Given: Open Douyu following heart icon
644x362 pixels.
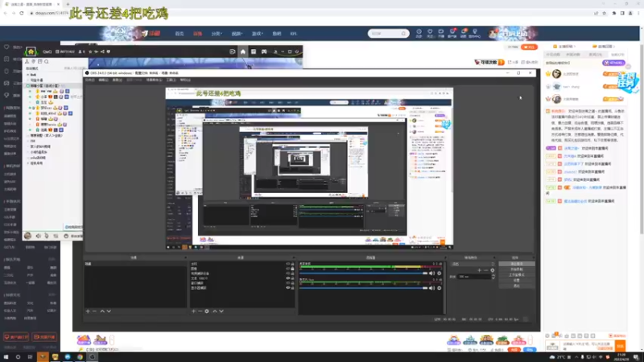Looking at the screenshot, I should pyautogui.click(x=430, y=33).
